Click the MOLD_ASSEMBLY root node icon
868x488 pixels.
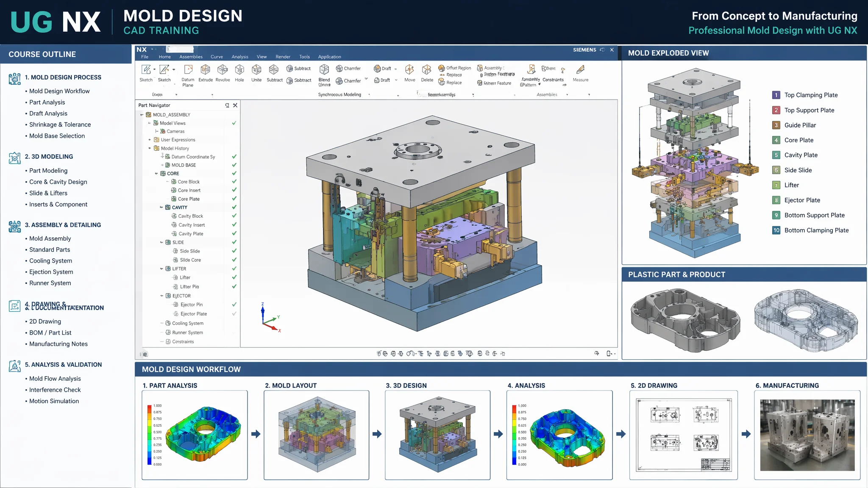149,115
